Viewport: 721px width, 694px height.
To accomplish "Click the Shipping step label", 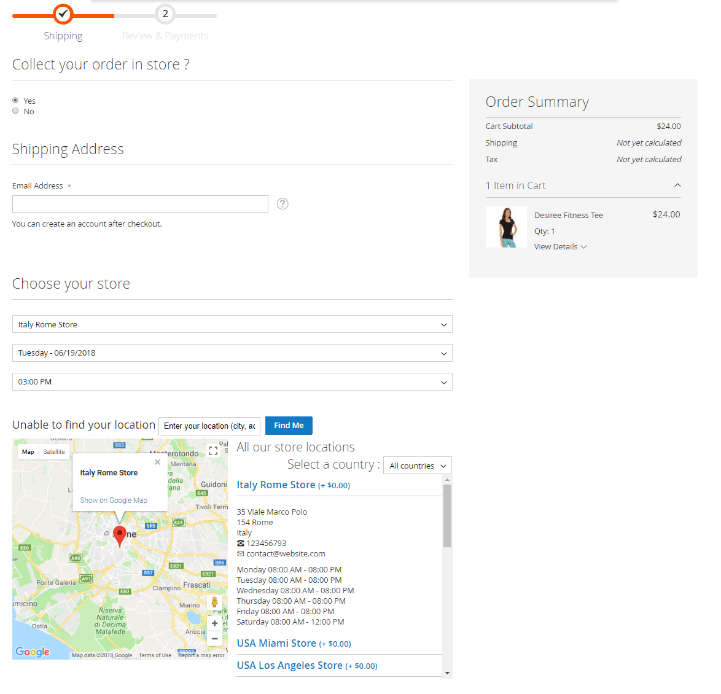I will click(x=63, y=36).
